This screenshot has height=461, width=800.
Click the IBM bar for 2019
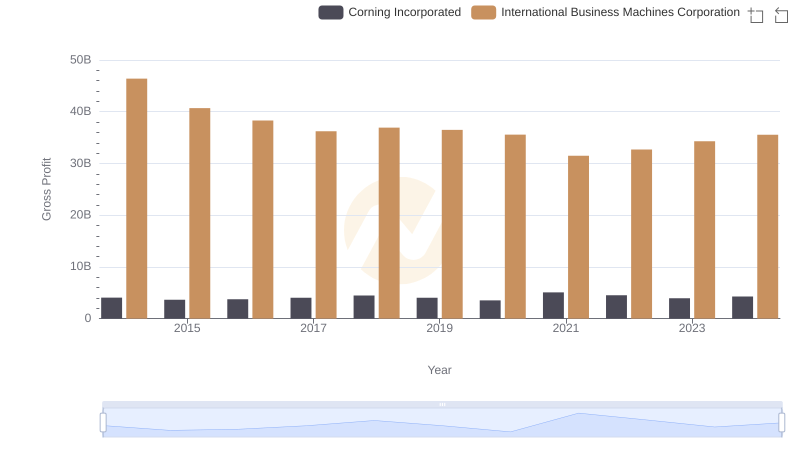pyautogui.click(x=452, y=224)
